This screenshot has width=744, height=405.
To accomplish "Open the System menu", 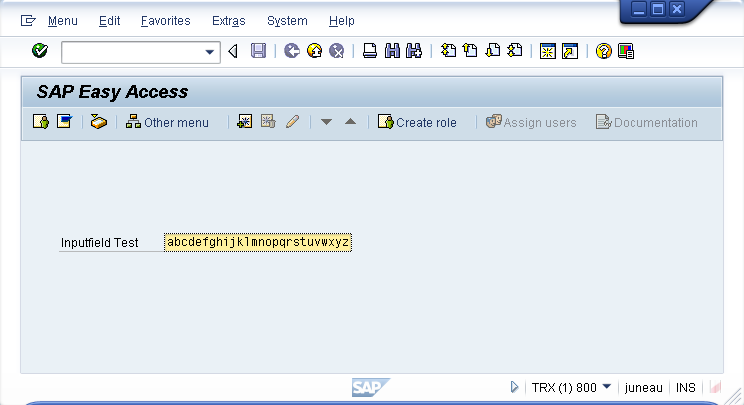I will coord(287,21).
